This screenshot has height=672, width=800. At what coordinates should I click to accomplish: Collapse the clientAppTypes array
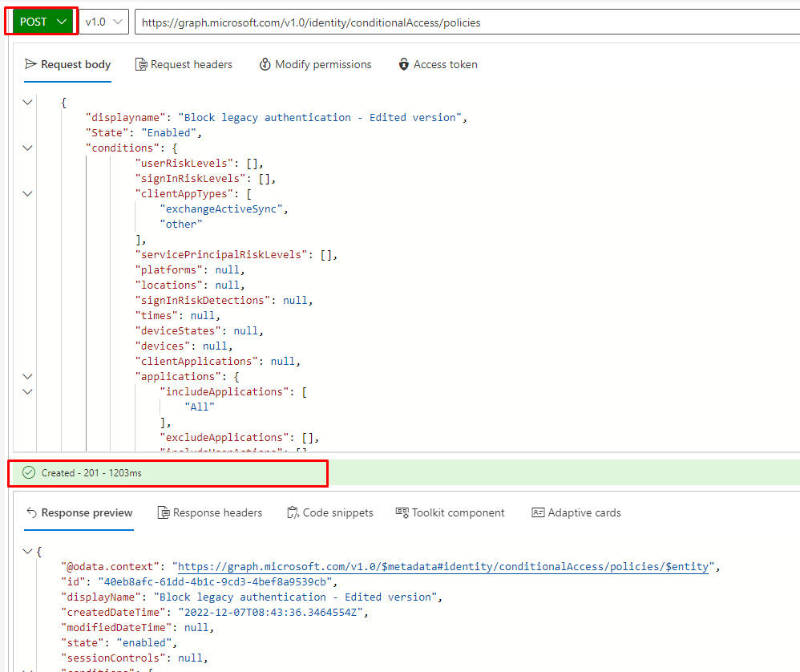(x=28, y=193)
